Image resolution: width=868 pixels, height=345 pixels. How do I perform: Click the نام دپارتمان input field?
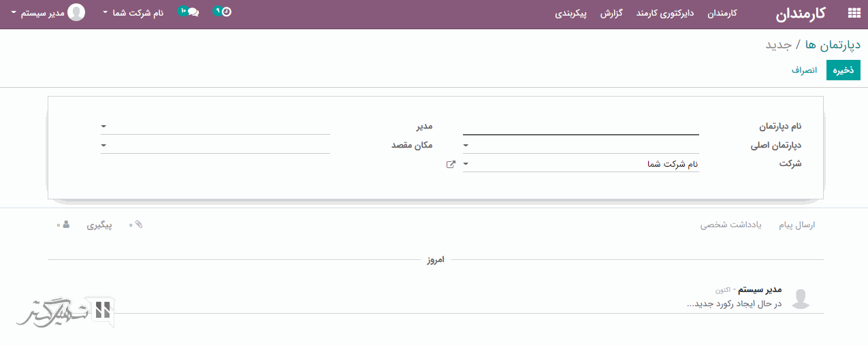point(581,127)
